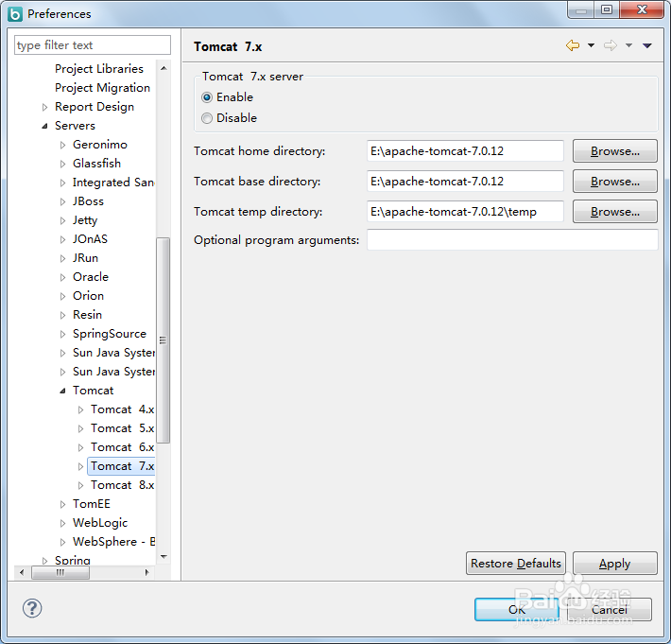671x644 pixels.
Task: Select WebSphere in the tree
Action: coord(113,542)
